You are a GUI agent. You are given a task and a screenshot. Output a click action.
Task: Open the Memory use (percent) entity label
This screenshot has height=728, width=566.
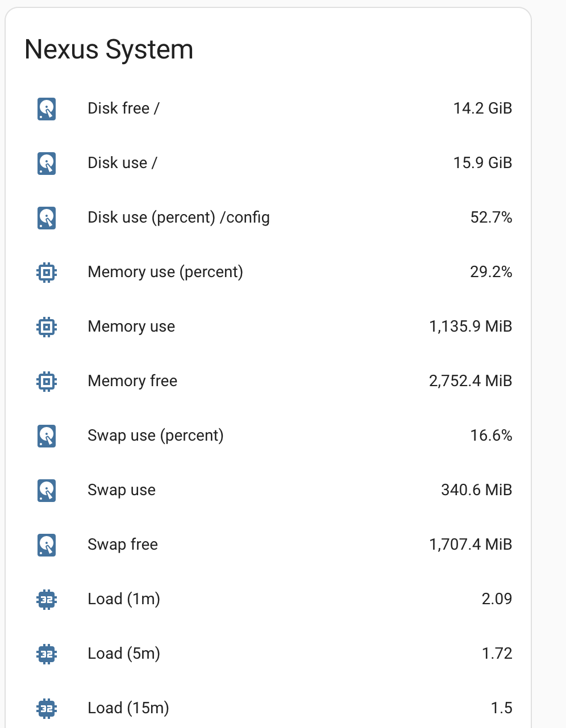[x=165, y=272]
